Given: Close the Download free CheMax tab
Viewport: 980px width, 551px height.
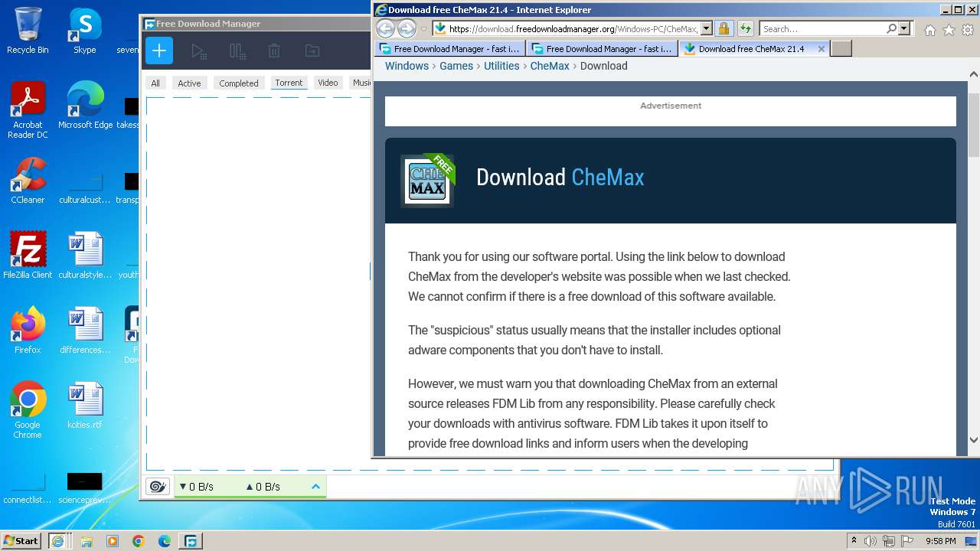Looking at the screenshot, I should (822, 48).
